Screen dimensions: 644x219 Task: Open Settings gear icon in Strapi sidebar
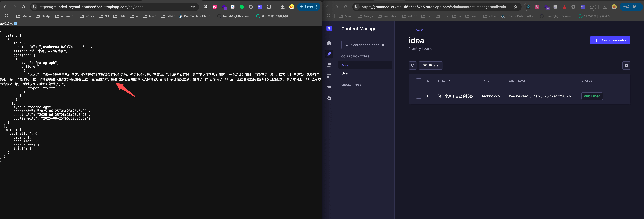pos(329,99)
